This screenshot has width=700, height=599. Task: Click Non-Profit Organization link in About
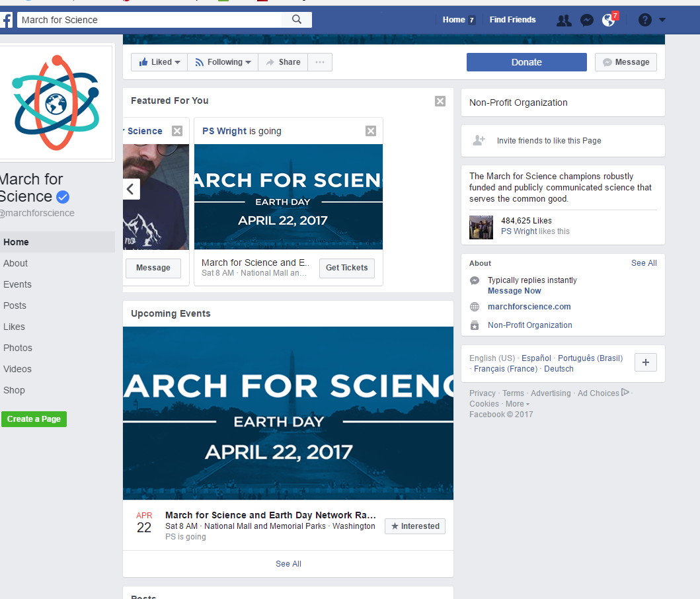click(530, 325)
